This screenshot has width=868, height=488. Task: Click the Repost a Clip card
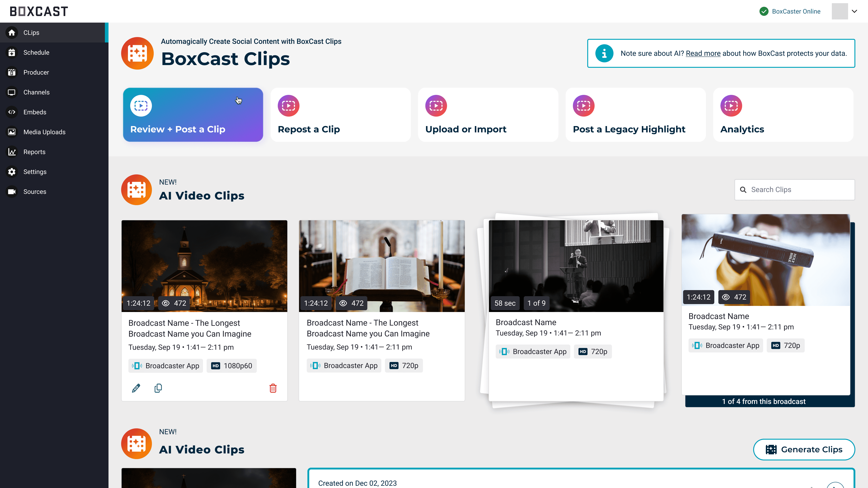340,115
